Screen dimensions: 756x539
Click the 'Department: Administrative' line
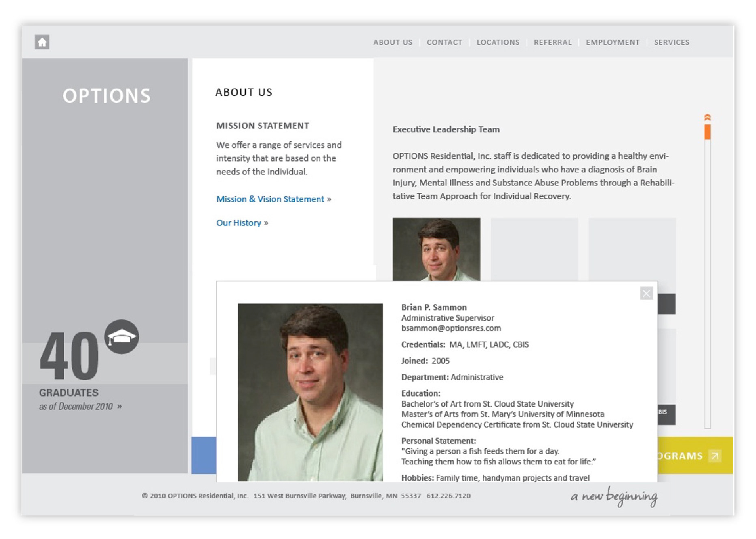click(452, 377)
